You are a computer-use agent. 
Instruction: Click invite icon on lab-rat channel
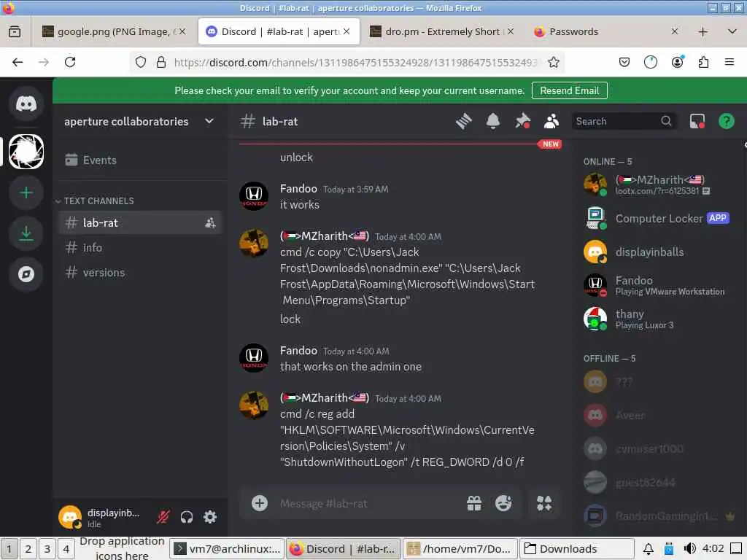[210, 223]
